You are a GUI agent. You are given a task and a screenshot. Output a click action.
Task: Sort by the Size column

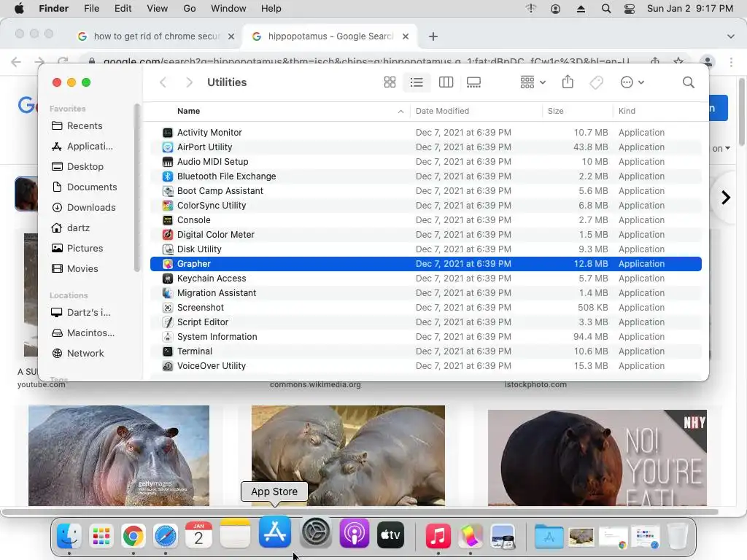coord(555,111)
